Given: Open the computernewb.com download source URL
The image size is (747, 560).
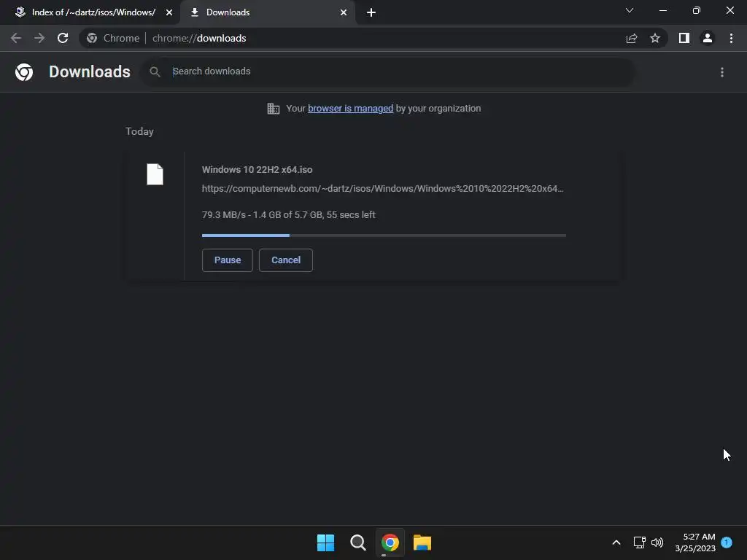Looking at the screenshot, I should click(382, 189).
